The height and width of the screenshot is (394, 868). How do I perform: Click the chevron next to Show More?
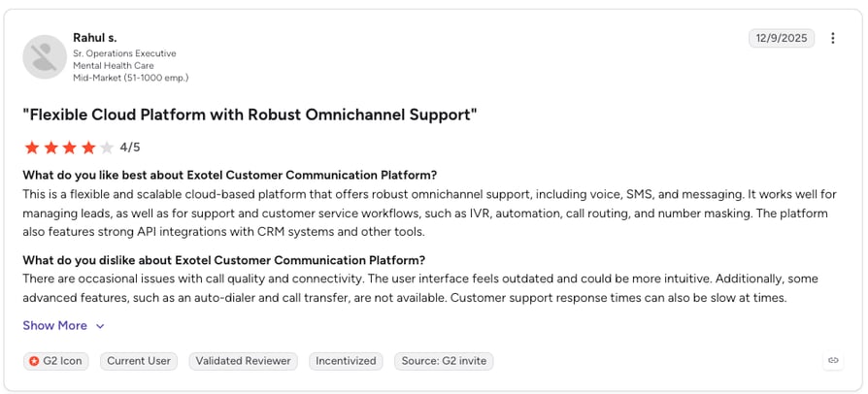tap(100, 326)
